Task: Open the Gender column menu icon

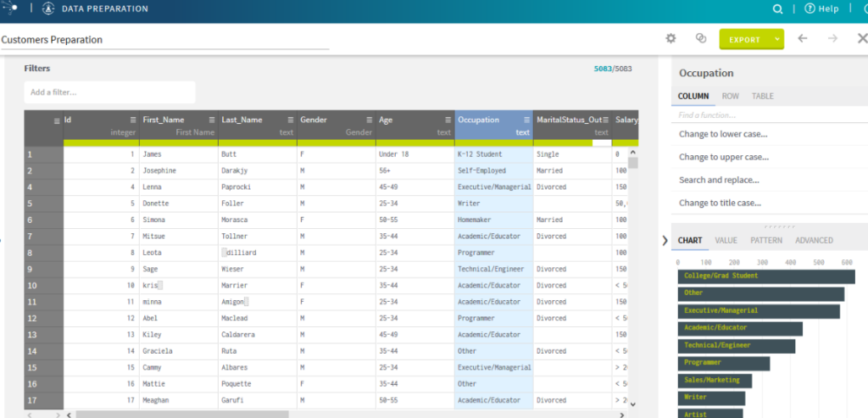Action: click(x=369, y=120)
